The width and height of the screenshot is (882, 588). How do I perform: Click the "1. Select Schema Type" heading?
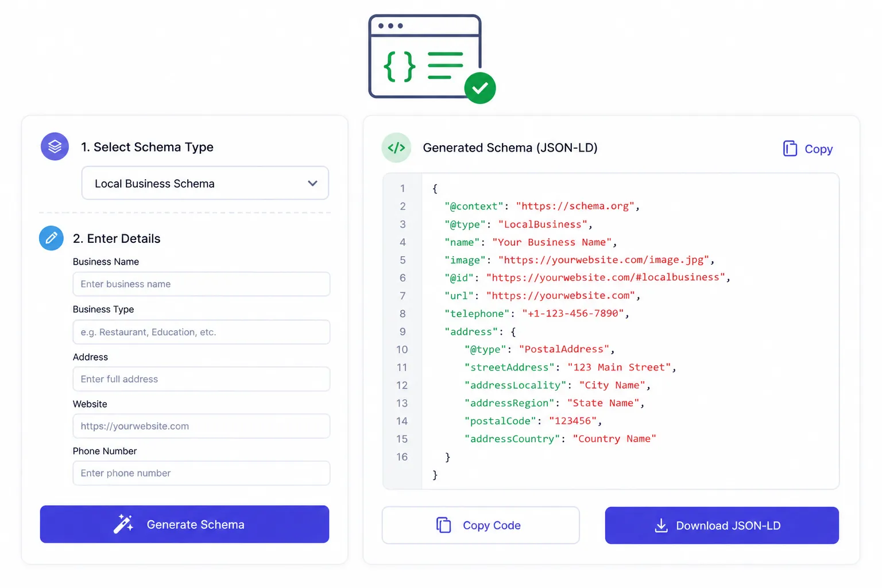(x=147, y=147)
